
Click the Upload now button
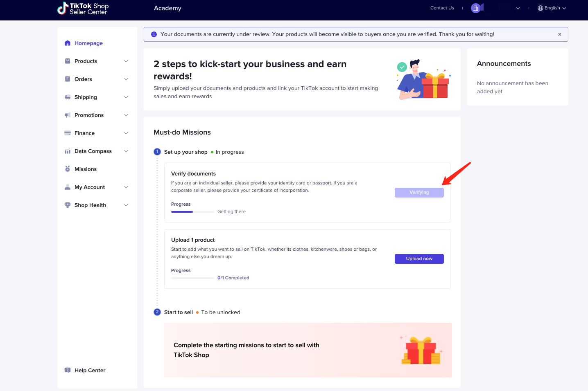pyautogui.click(x=419, y=259)
